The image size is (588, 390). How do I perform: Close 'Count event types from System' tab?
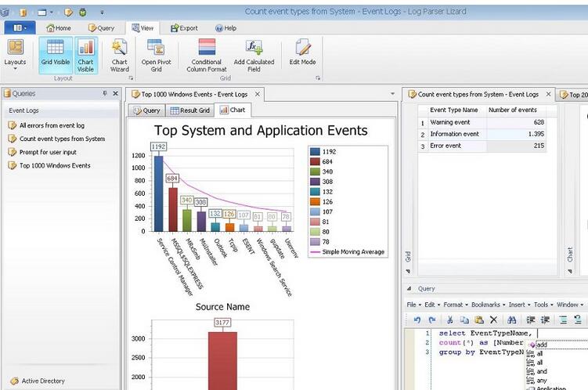(x=548, y=94)
